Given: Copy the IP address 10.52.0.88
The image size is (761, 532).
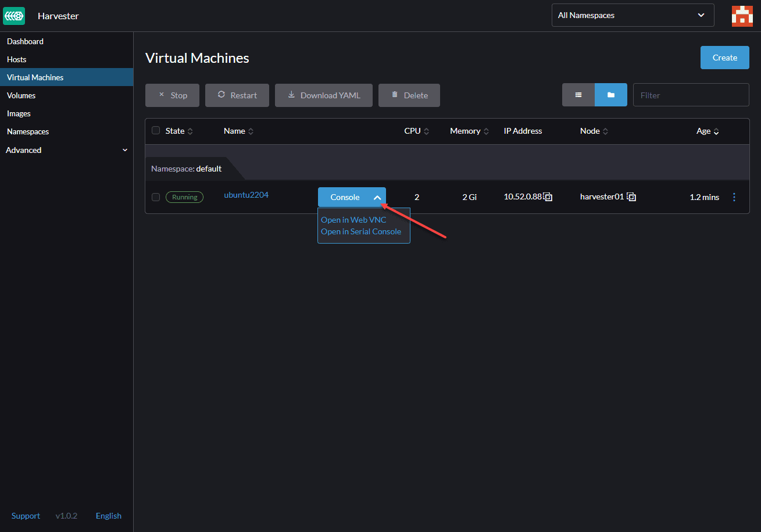Looking at the screenshot, I should pos(548,197).
